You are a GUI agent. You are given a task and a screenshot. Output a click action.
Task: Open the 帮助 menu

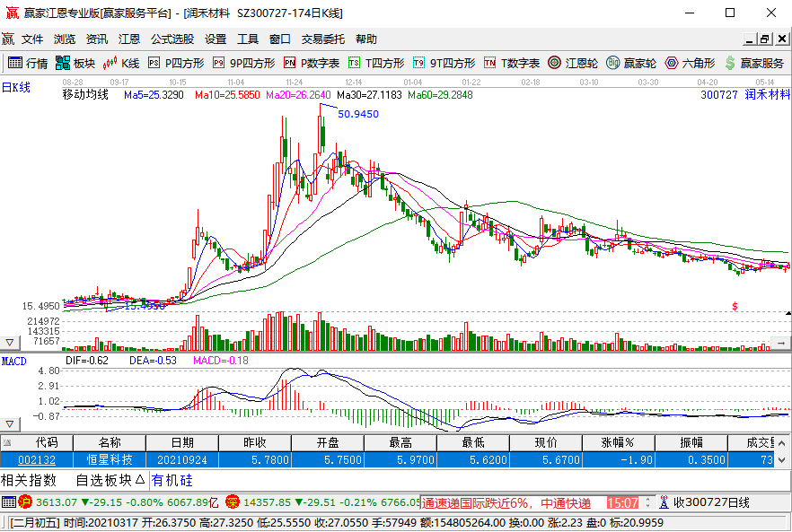pyautogui.click(x=366, y=39)
